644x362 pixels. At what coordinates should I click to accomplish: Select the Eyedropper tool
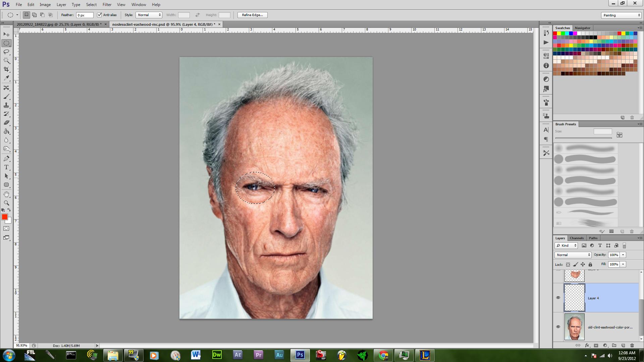6,78
